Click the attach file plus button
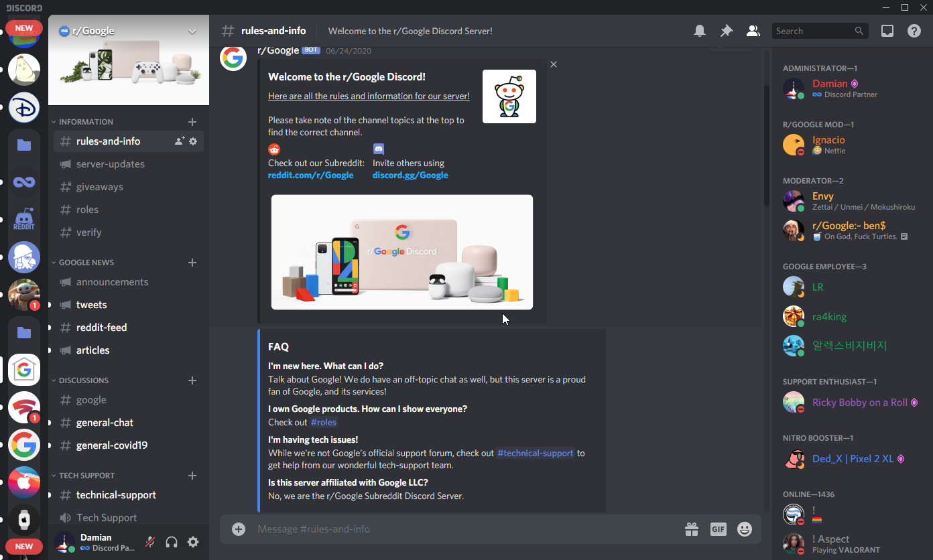The image size is (933, 560). point(239,529)
